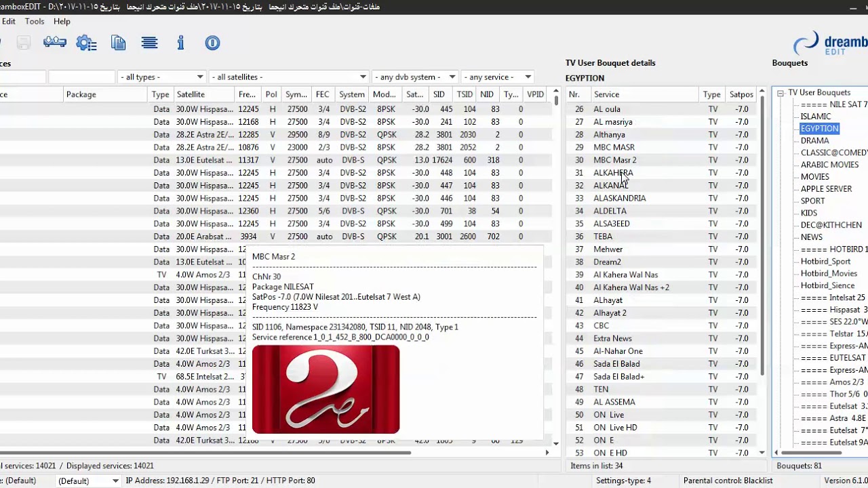The height and width of the screenshot is (488, 868).
Task: Select service 'ALDELTA' row
Action: (661, 211)
